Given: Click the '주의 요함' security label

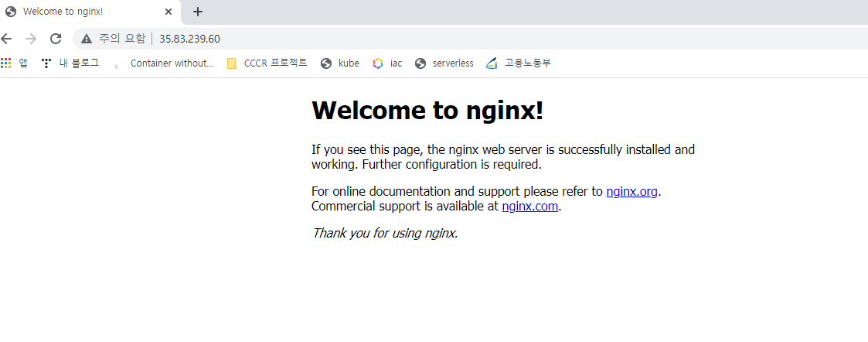Looking at the screenshot, I should (x=122, y=38).
